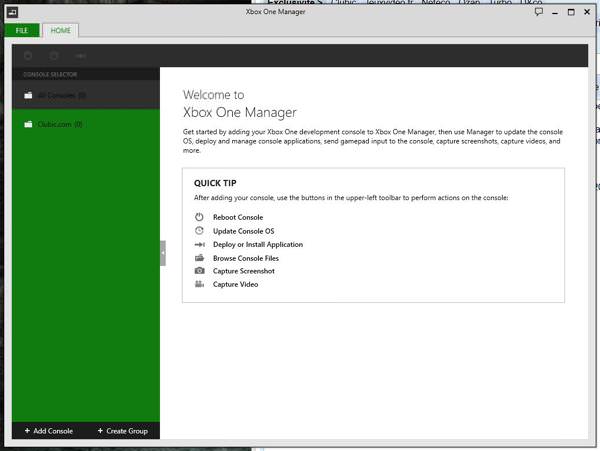Open the feedback speech bubble icon
Image resolution: width=600 pixels, height=451 pixels.
(x=539, y=12)
